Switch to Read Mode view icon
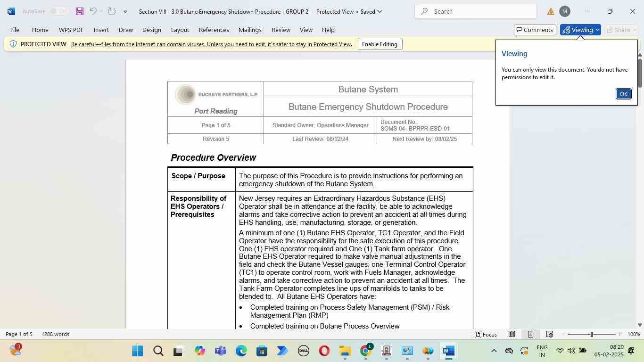644x362 pixels. coord(512,334)
